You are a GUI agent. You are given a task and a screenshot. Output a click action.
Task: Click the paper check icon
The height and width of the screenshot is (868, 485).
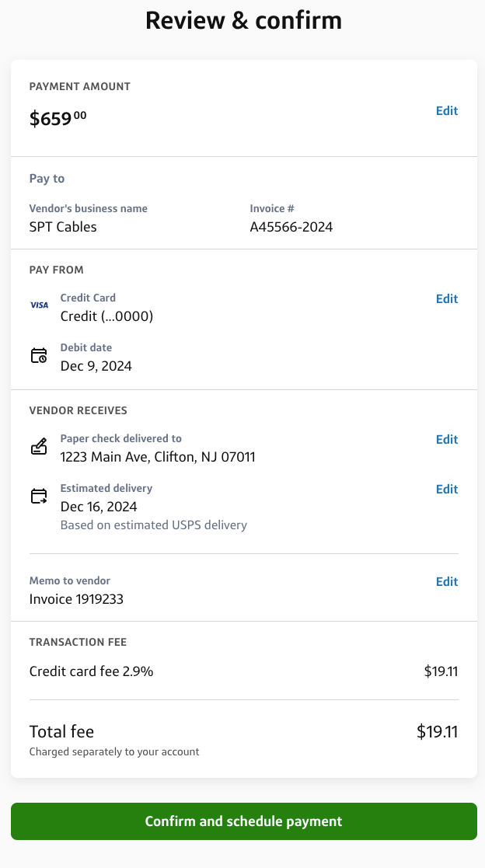39,447
